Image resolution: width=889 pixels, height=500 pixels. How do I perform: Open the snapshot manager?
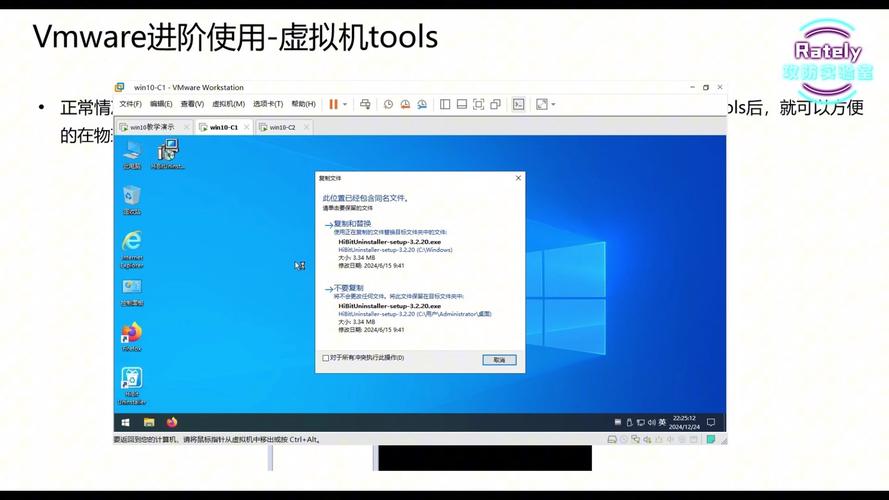pos(422,104)
